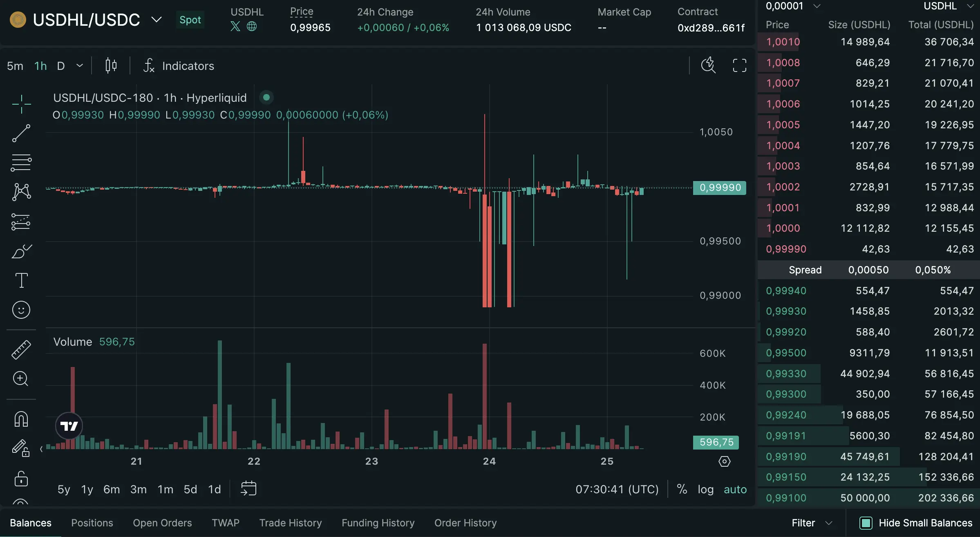The width and height of the screenshot is (980, 537).
Task: Select the text annotation tool
Action: (21, 280)
